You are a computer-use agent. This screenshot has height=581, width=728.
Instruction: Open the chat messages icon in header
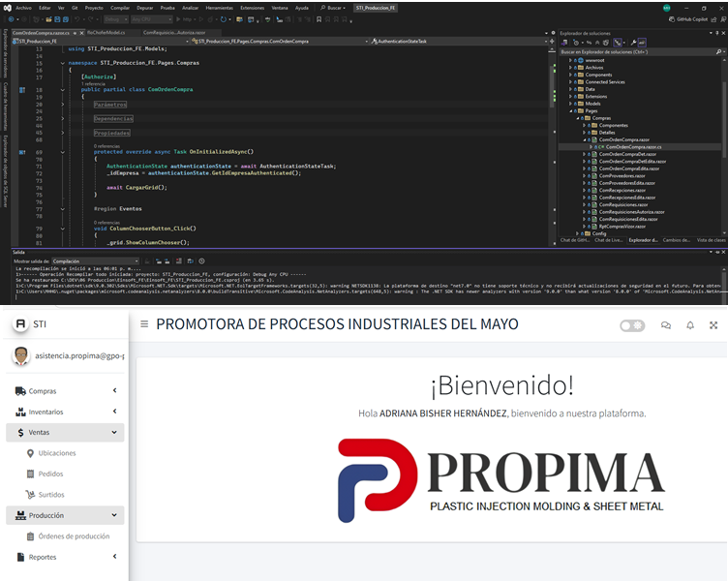click(666, 325)
